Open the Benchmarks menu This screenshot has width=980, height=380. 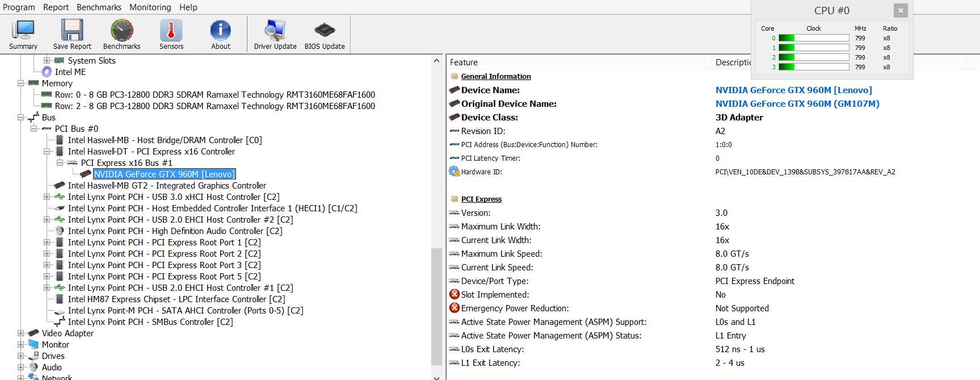pos(99,7)
